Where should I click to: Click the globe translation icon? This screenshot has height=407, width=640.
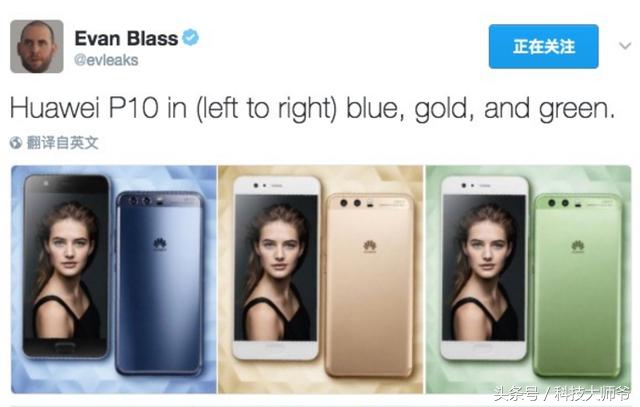tap(16, 143)
